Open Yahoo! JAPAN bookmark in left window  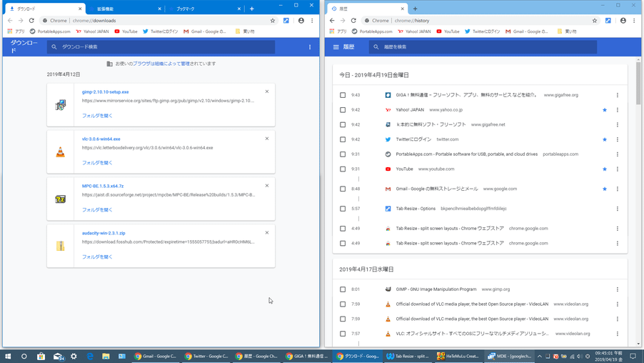92,31
